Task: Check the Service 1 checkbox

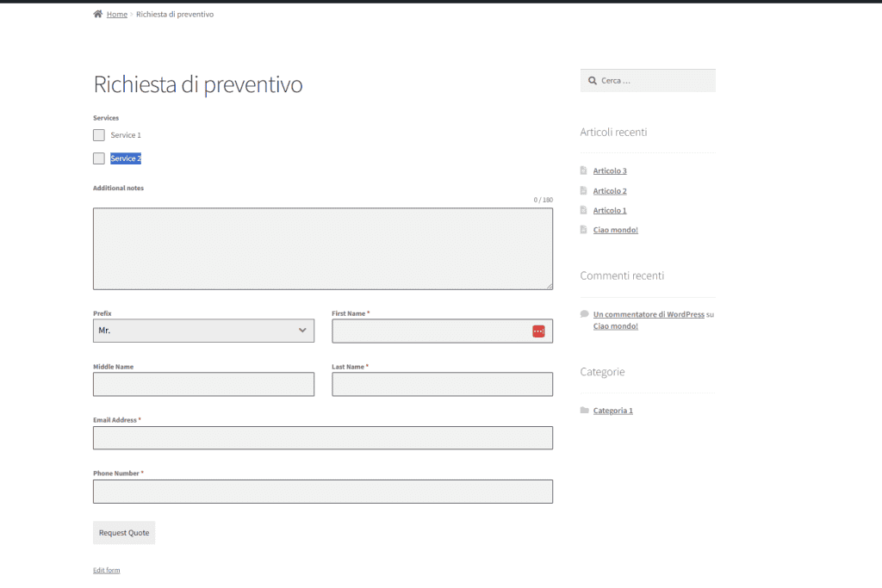Action: tap(98, 134)
